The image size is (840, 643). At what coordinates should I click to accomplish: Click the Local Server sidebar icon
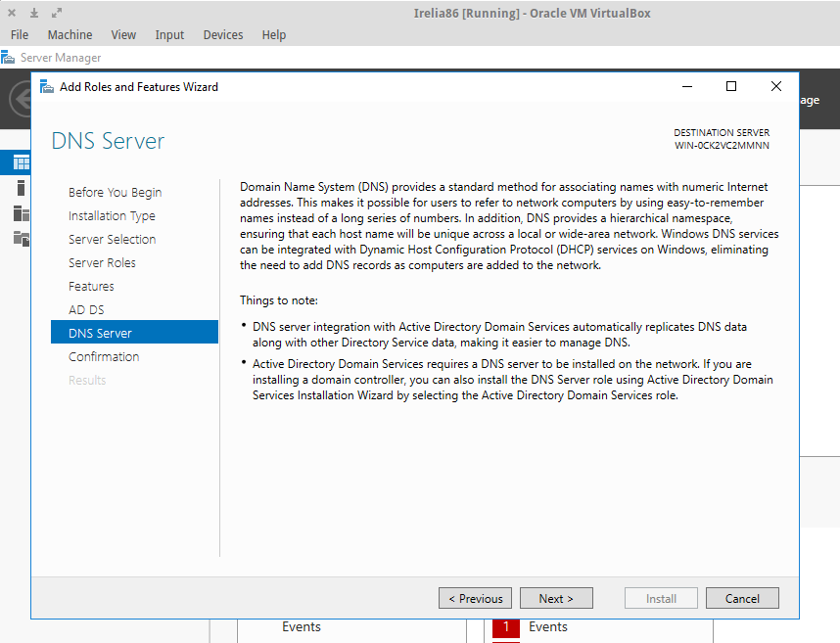click(x=21, y=188)
